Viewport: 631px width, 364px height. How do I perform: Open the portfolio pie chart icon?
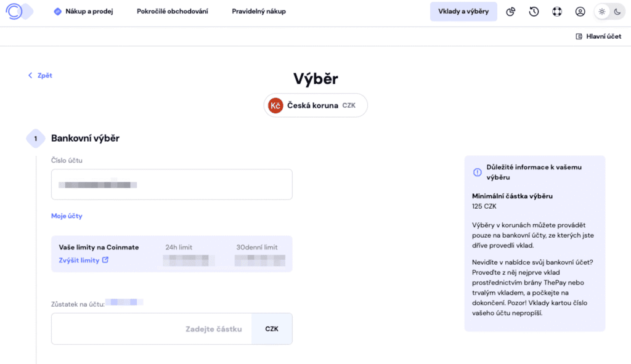(511, 12)
